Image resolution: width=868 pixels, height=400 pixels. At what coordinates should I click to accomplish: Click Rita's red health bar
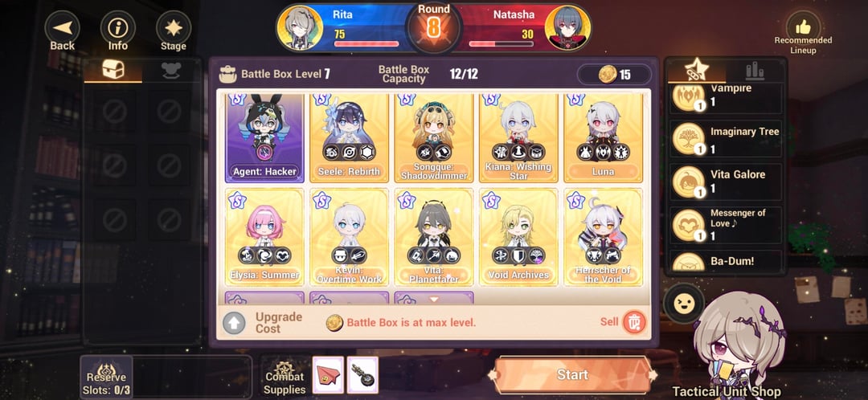366,43
